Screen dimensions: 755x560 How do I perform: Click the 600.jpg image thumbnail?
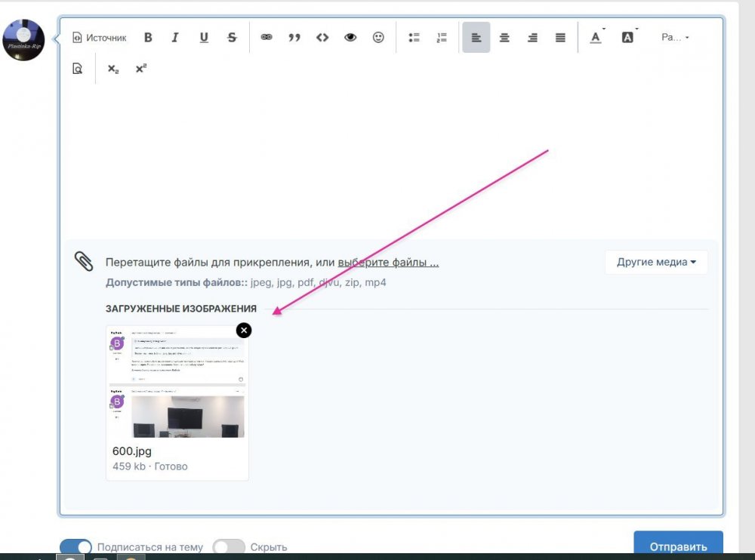178,383
